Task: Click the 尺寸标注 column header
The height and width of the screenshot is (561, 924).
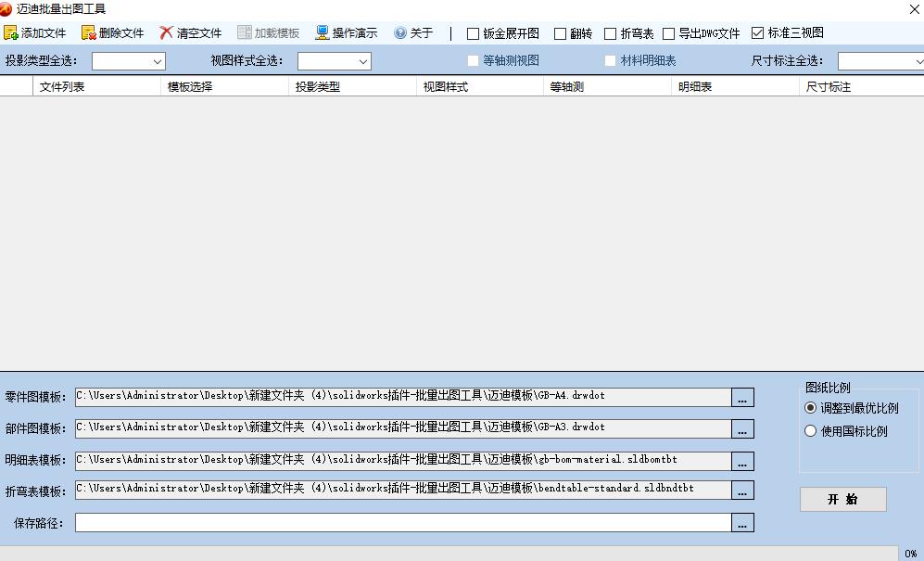Action: 862,87
